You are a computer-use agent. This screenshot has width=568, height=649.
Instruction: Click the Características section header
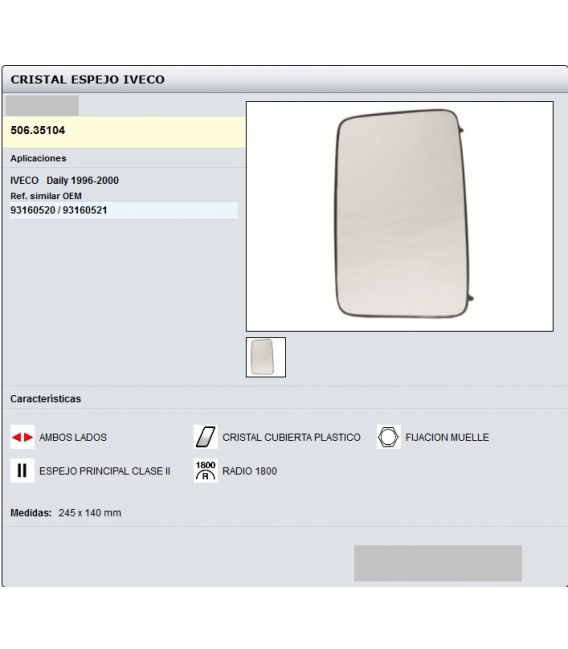click(x=46, y=399)
